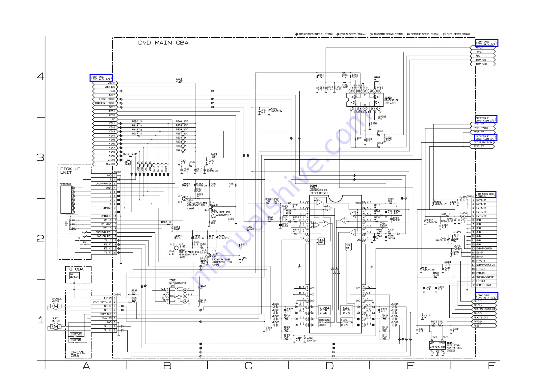Click the TRACKING SERVO SIGNAL legend arrow
The width and height of the screenshot is (560, 392).
(x=371, y=34)
